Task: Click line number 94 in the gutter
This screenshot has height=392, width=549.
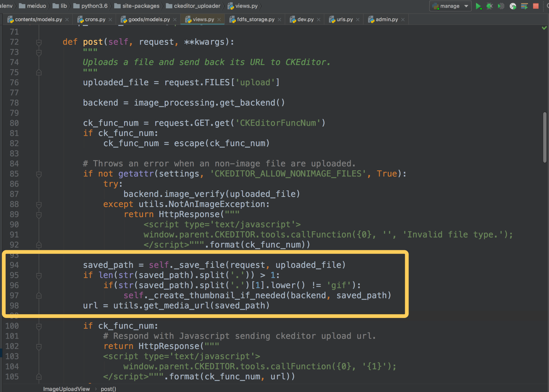Action: tap(14, 265)
